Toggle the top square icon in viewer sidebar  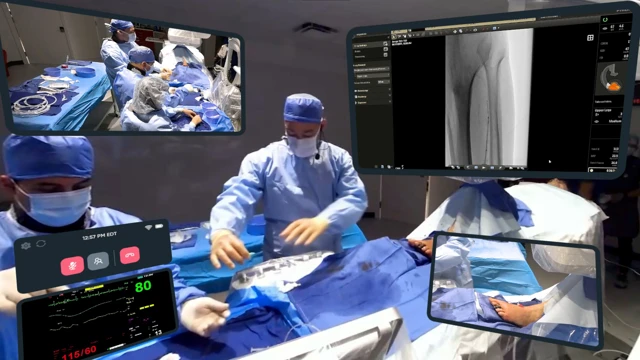(385, 44)
